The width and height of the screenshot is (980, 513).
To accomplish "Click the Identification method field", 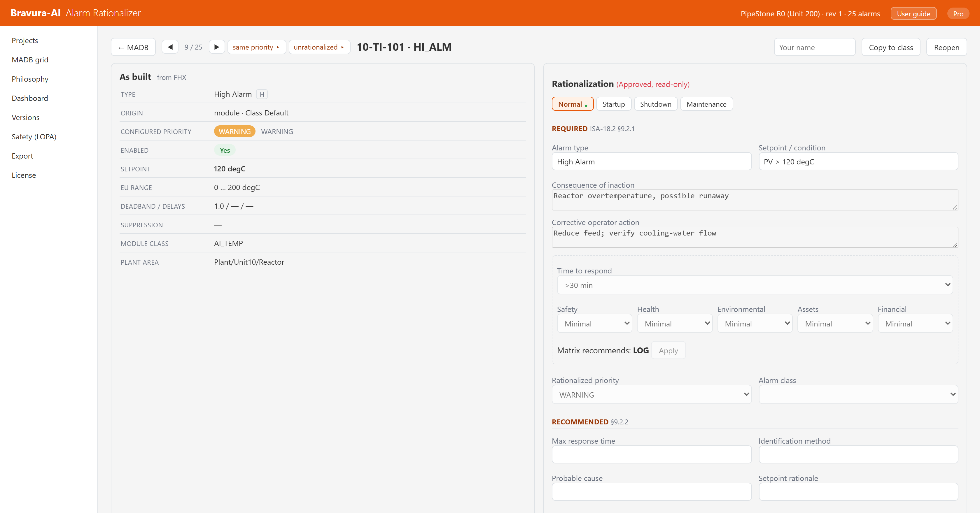I will pos(858,454).
